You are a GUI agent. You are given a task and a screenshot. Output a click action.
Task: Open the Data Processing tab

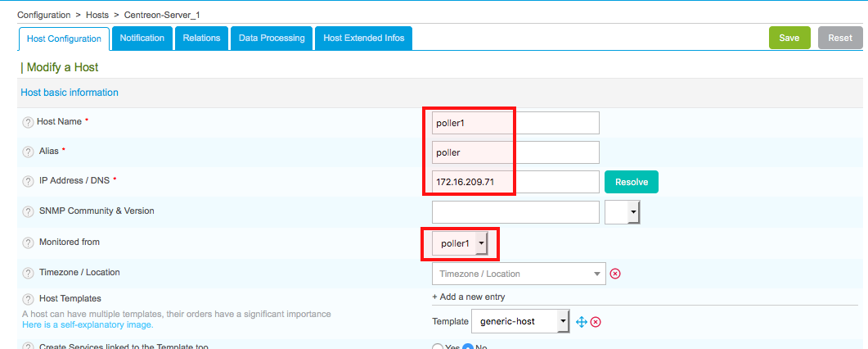[x=271, y=38]
